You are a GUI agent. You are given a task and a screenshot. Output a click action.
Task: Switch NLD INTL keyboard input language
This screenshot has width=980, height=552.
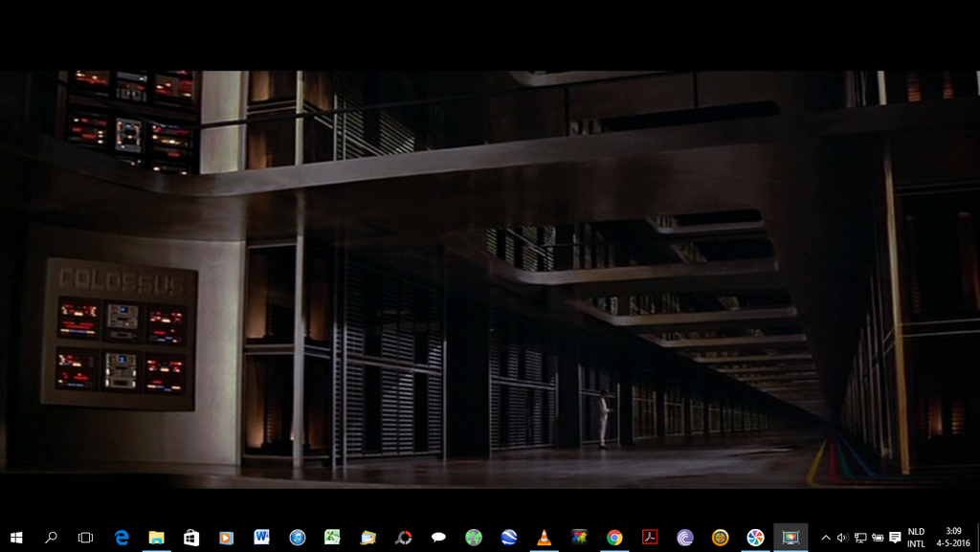[916, 538]
